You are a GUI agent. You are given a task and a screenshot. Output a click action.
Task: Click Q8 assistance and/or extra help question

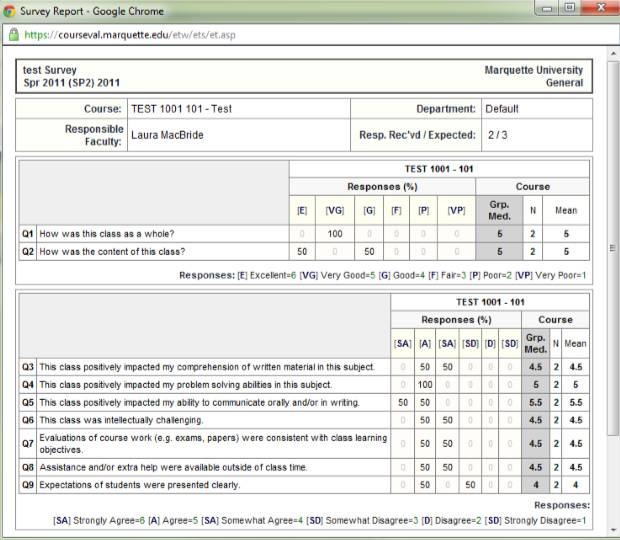173,467
